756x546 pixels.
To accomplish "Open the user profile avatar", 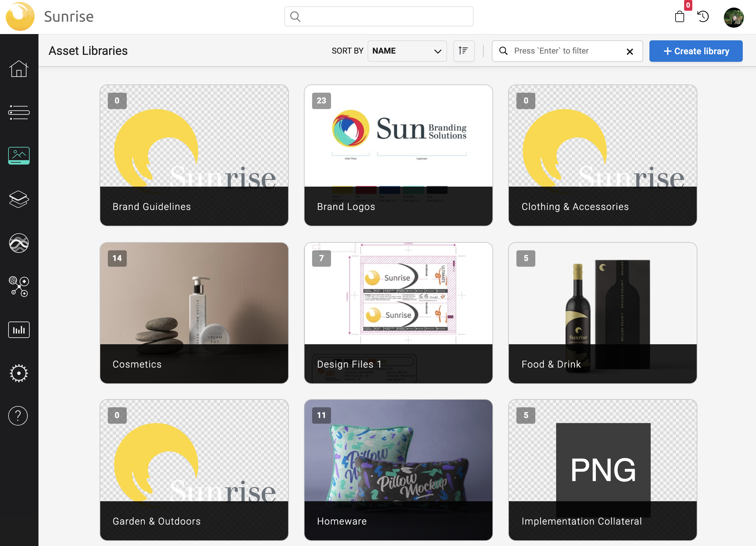I will [x=733, y=17].
